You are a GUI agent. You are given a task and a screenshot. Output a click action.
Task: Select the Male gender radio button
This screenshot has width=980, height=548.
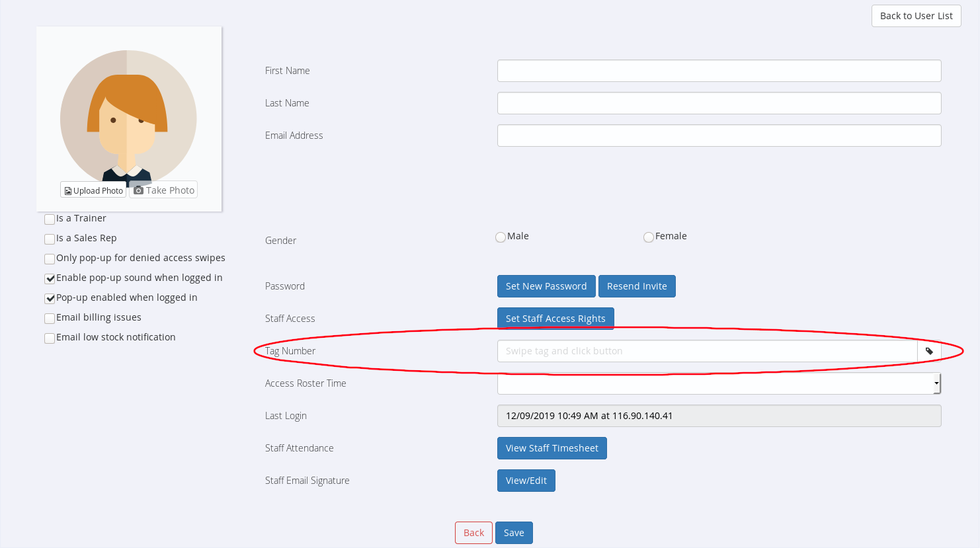pyautogui.click(x=501, y=237)
